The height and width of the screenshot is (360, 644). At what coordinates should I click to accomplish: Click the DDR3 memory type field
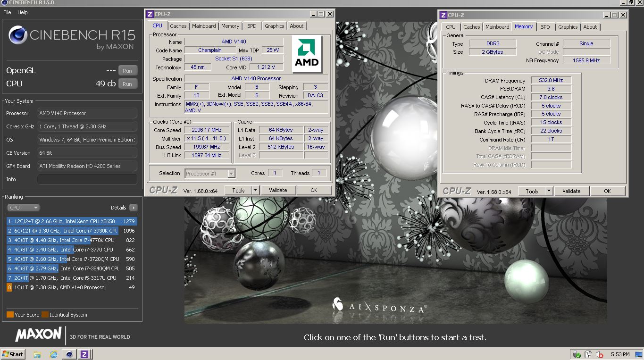tap(493, 43)
